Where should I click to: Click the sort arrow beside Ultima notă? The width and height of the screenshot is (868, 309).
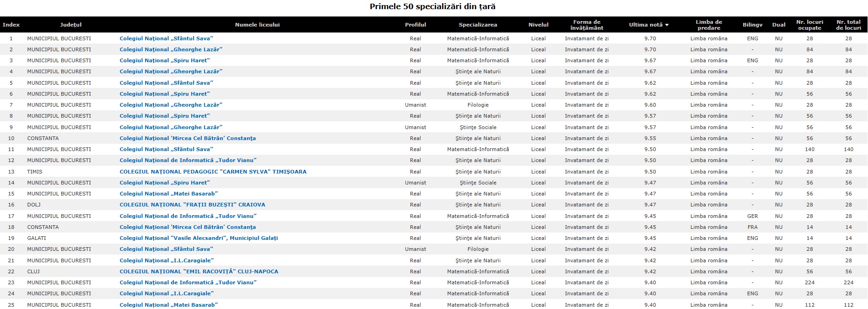[x=667, y=25]
